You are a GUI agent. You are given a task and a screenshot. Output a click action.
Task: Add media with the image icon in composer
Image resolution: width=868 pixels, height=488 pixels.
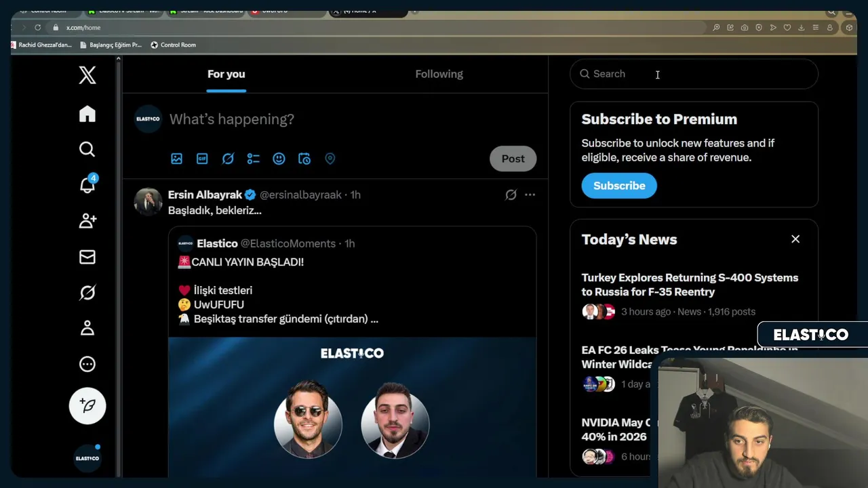pyautogui.click(x=176, y=159)
